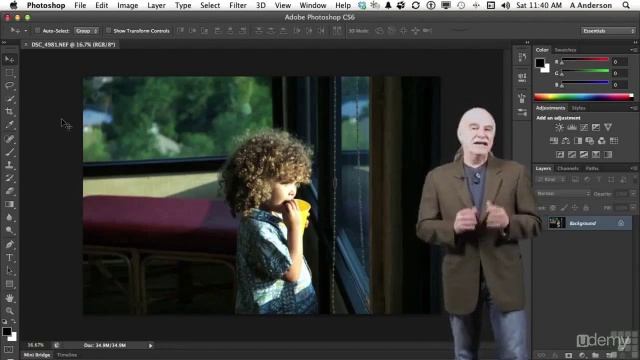
Task: Open the layer blend mode dropdown
Action: tap(563, 193)
